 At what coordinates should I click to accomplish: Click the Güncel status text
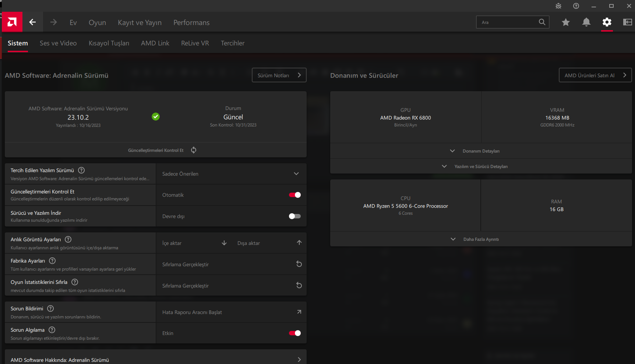[x=233, y=117]
